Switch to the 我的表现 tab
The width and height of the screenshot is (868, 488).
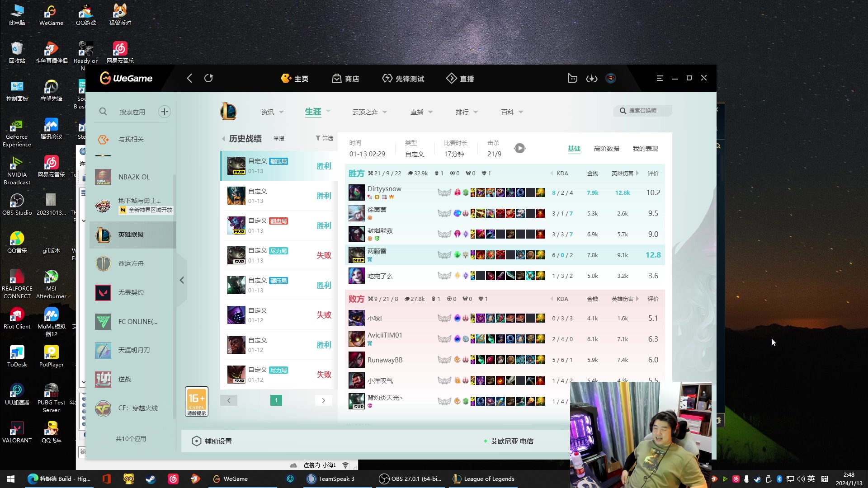pos(645,149)
